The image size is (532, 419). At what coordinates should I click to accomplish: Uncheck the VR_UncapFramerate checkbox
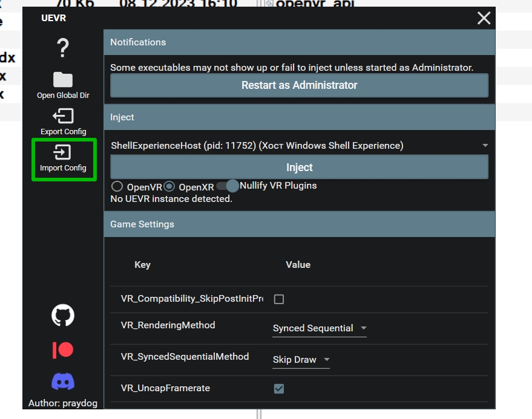[279, 389]
